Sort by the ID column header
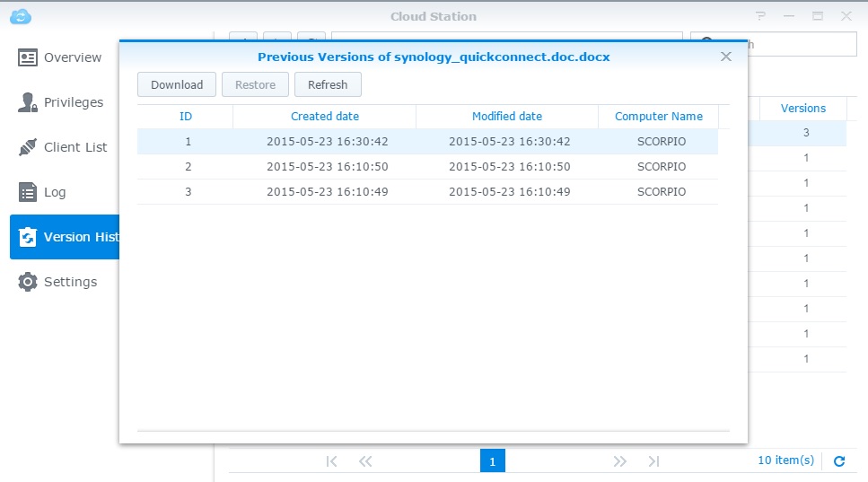 (186, 116)
